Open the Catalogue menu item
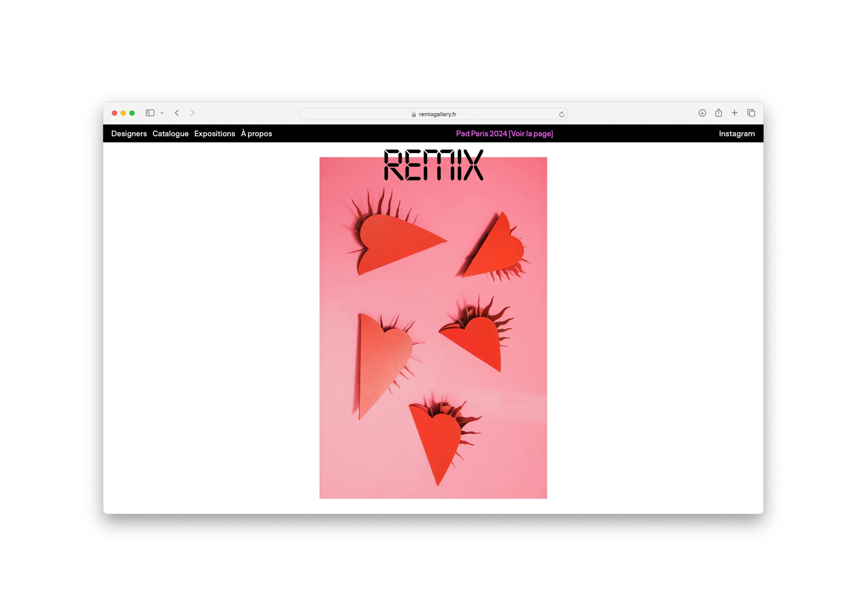 click(170, 133)
